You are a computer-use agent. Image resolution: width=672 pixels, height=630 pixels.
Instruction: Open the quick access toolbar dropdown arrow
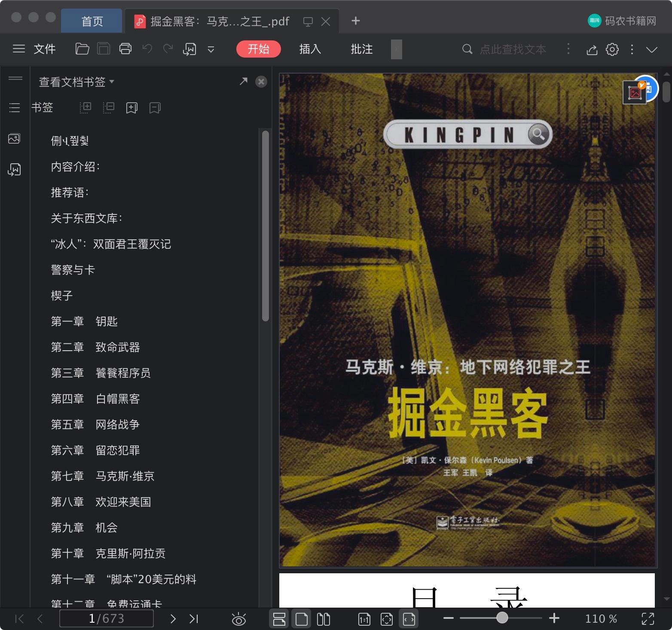point(211,49)
